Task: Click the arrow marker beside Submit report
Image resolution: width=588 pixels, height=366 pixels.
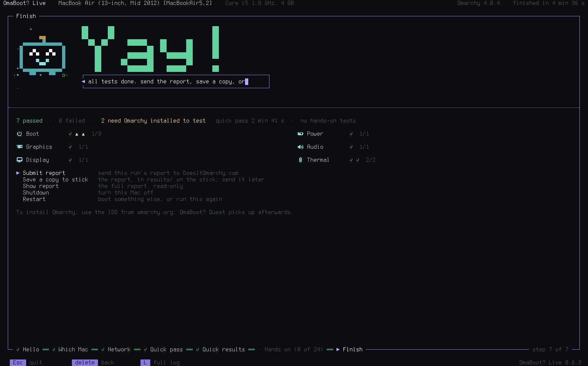Action: [18, 173]
